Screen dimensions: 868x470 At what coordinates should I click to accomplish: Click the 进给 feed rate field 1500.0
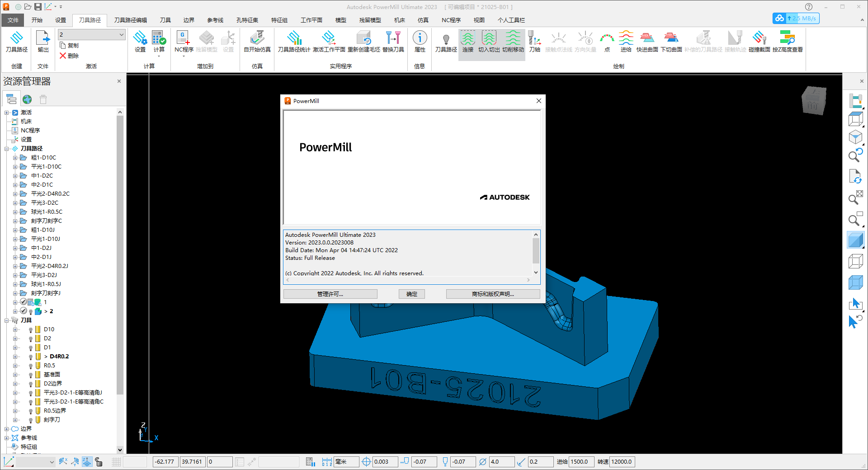581,461
